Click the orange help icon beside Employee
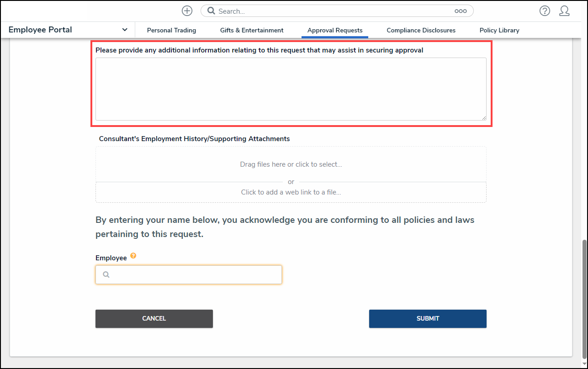 click(x=133, y=256)
